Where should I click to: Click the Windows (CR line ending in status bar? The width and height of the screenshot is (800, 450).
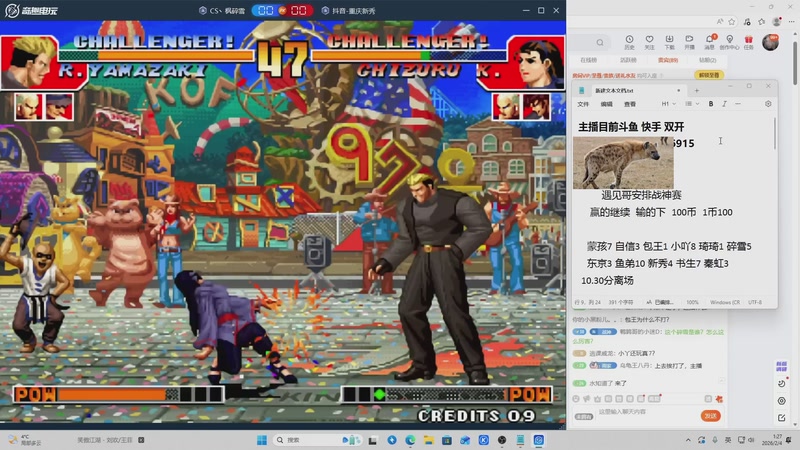(725, 303)
